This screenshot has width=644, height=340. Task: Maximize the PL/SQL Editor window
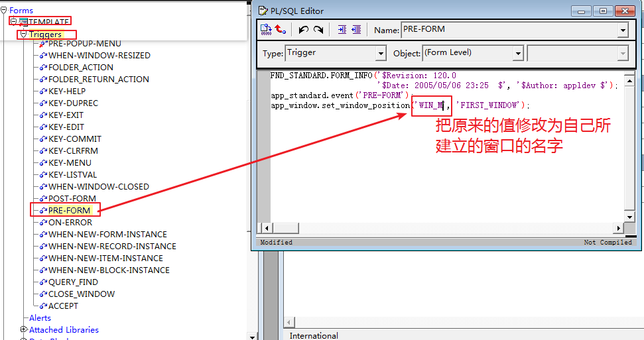[x=603, y=11]
